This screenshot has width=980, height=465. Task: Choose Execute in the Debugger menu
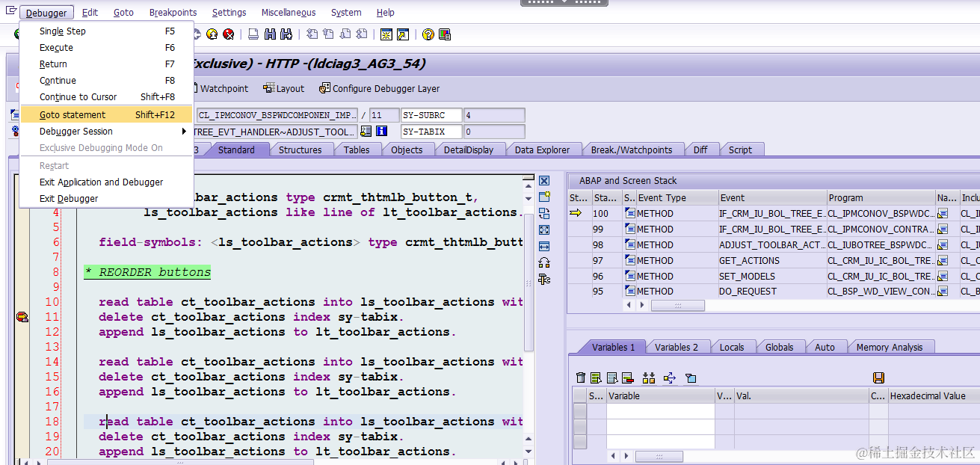tap(107, 48)
